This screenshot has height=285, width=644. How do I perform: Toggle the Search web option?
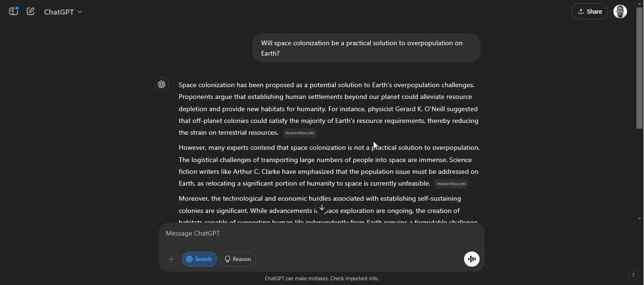coord(199,259)
